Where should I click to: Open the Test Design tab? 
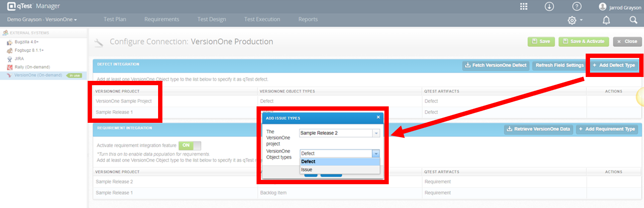tap(212, 19)
